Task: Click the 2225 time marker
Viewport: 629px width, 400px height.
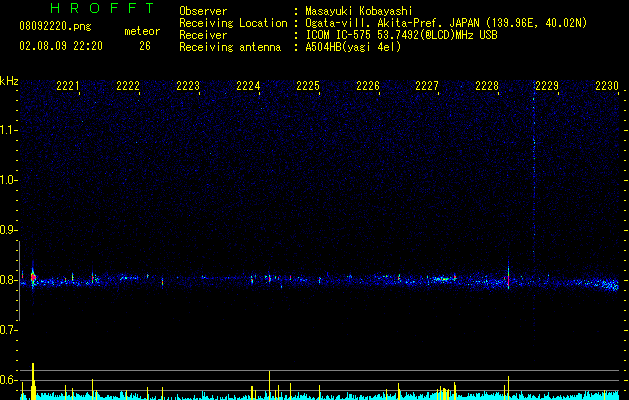Action: [308, 86]
